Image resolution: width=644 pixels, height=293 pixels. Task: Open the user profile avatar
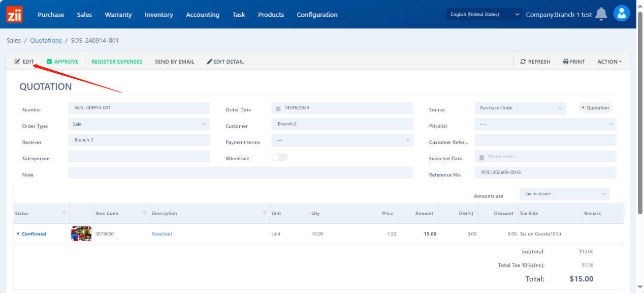[622, 14]
